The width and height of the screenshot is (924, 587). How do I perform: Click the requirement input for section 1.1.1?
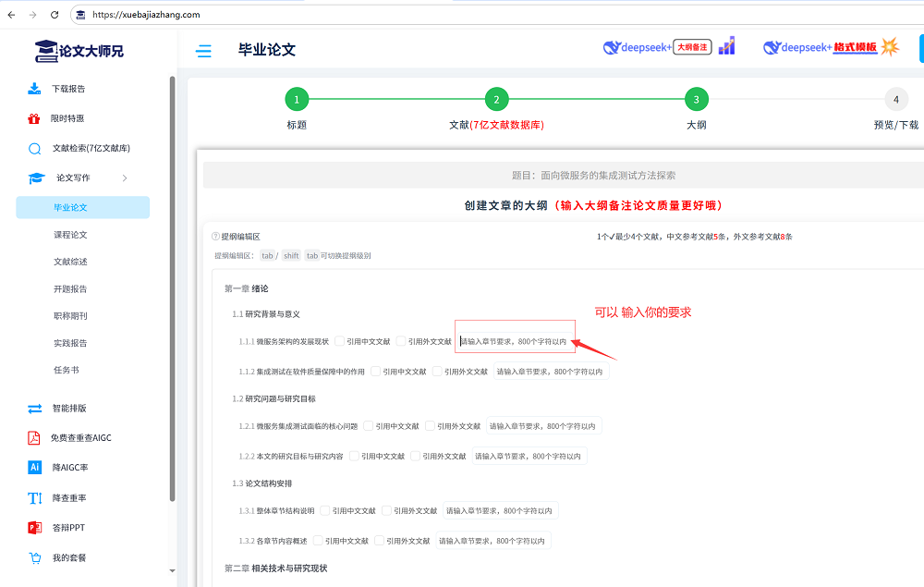tap(514, 341)
